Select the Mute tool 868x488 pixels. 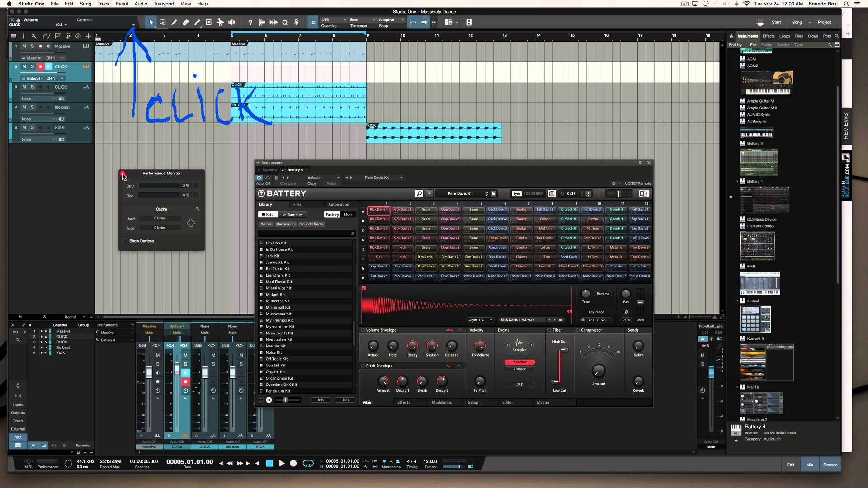[x=208, y=22]
